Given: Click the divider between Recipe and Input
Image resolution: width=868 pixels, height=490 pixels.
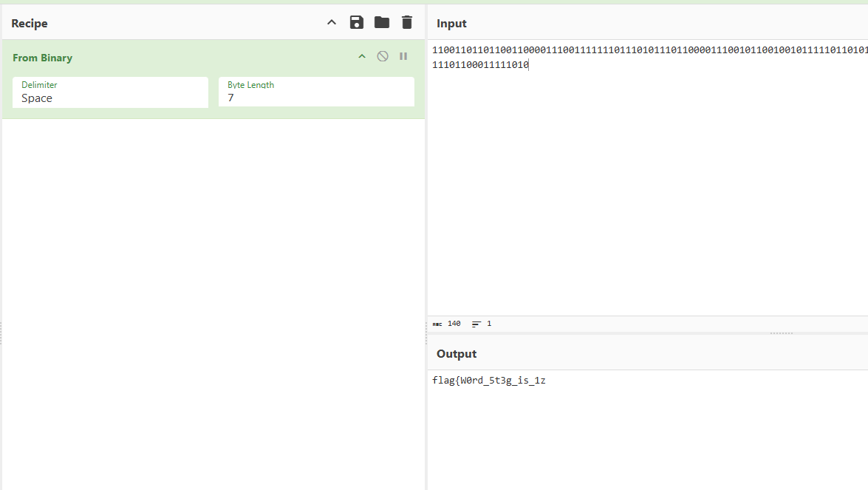Looking at the screenshot, I should tap(426, 333).
